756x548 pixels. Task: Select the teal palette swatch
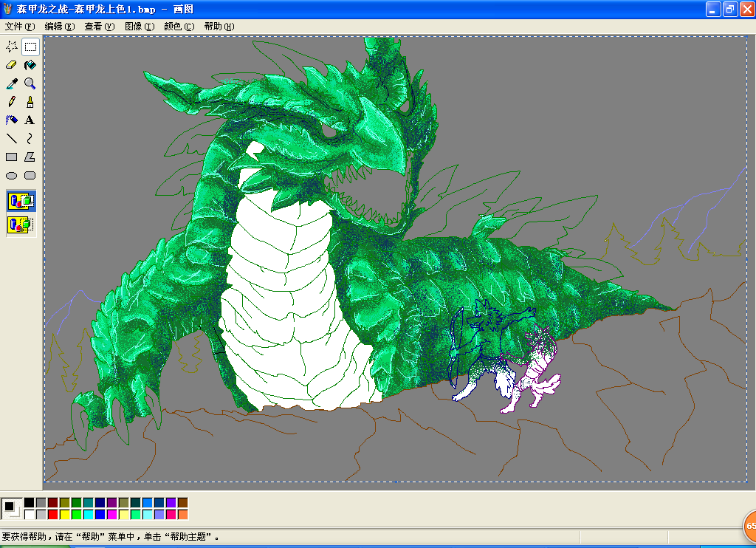(89, 503)
